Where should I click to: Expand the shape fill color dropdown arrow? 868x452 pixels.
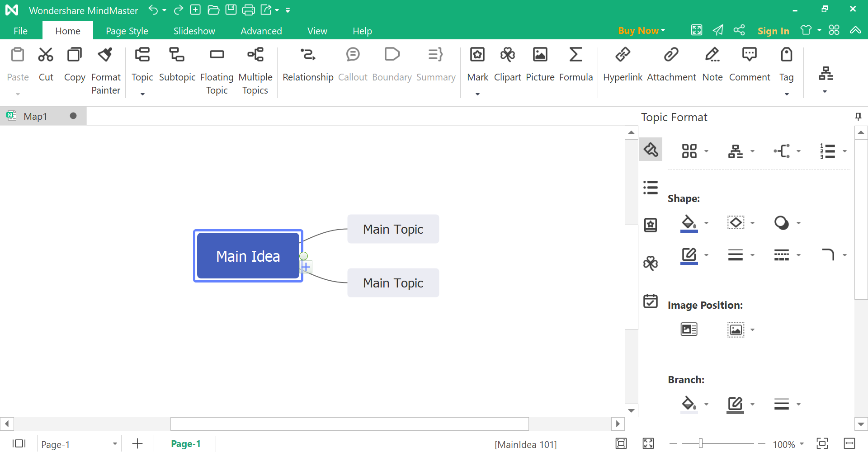click(706, 223)
